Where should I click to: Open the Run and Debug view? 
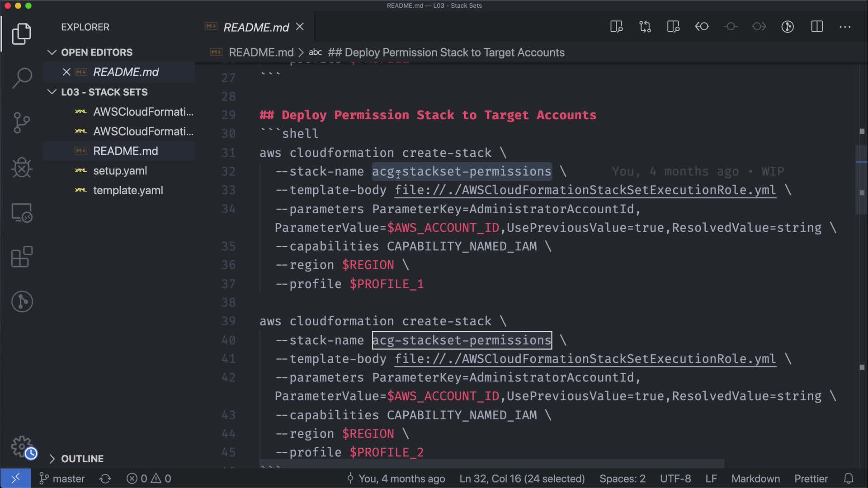click(22, 168)
